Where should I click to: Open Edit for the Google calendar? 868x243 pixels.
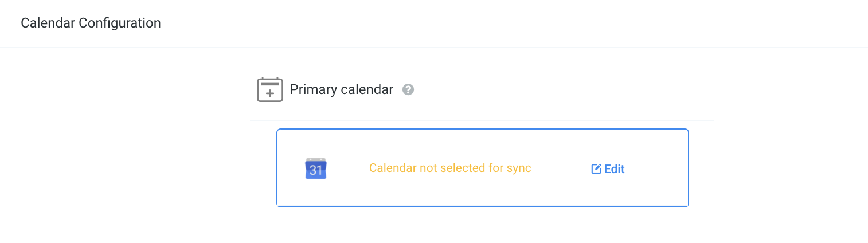(608, 169)
